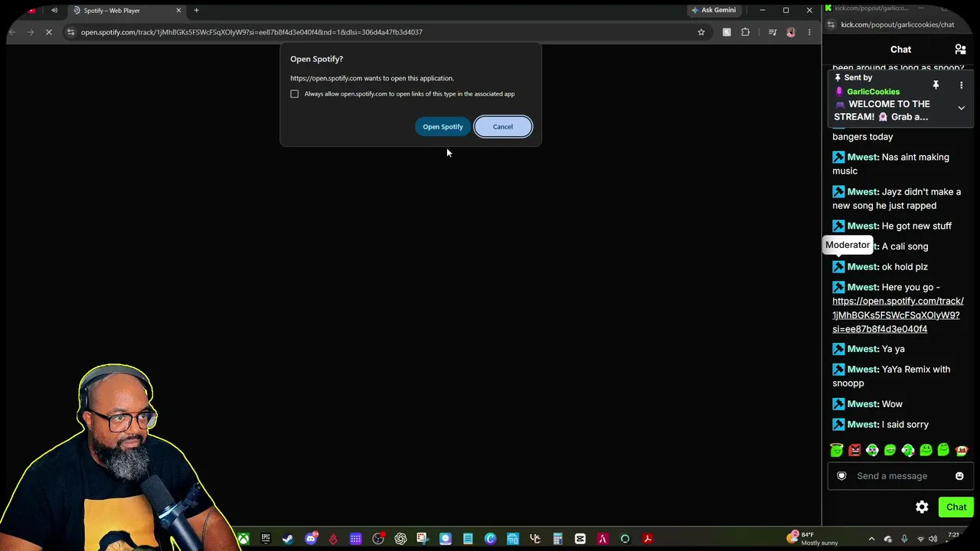Open the Chrome extensions puzzle icon
This screenshot has width=980, height=551.
[745, 32]
